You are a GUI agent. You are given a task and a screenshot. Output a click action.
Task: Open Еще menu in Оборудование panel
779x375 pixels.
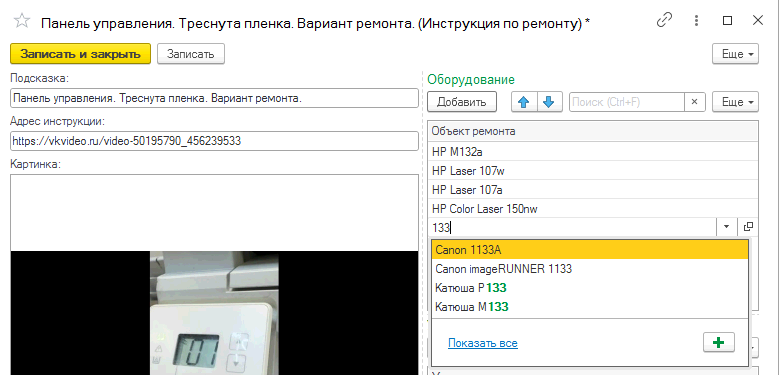(735, 102)
